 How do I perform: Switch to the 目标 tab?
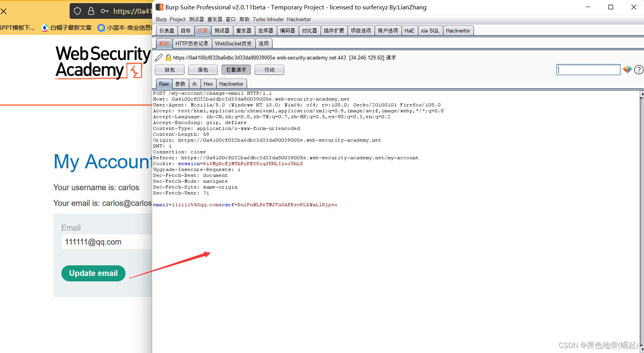coord(186,31)
